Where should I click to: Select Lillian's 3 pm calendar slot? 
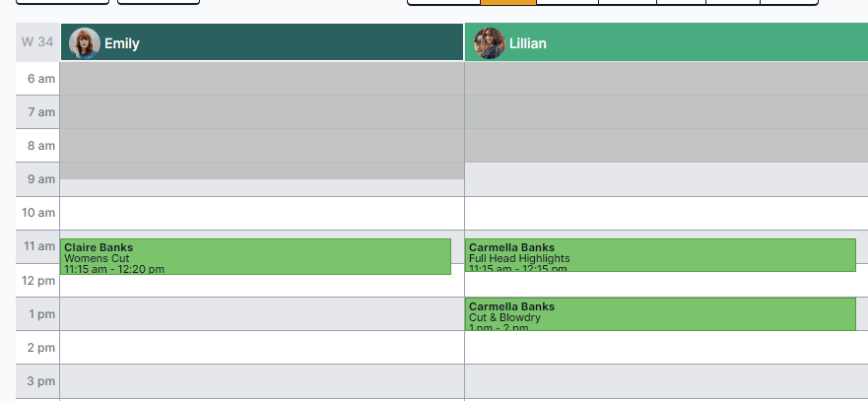(x=666, y=381)
